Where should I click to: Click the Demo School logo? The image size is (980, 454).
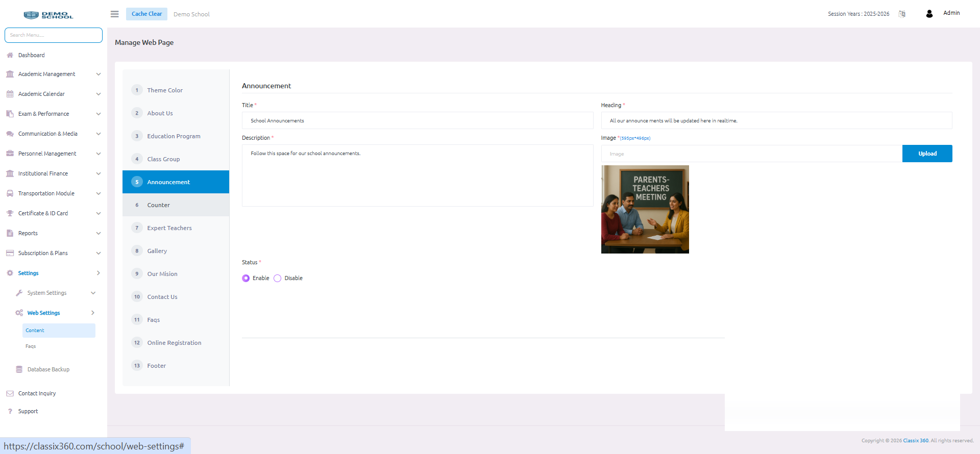click(48, 15)
